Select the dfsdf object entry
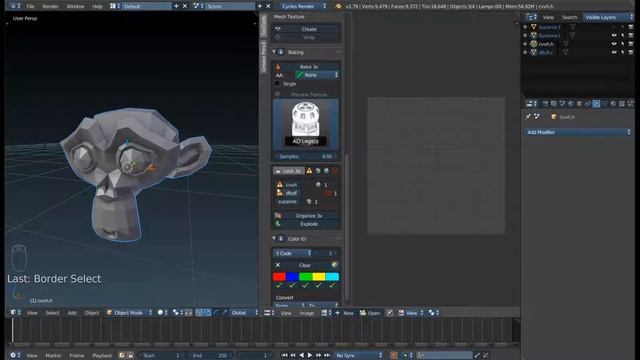The height and width of the screenshot is (360, 640). click(291, 193)
